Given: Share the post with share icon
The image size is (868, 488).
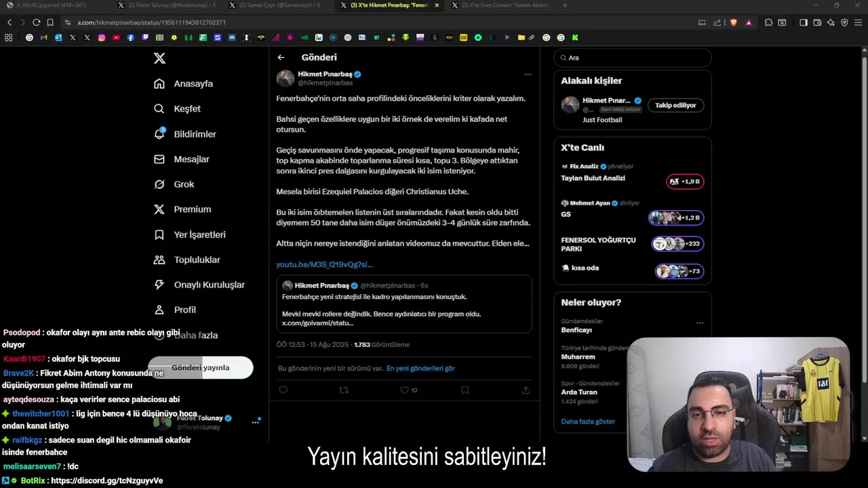Looking at the screenshot, I should (526, 390).
